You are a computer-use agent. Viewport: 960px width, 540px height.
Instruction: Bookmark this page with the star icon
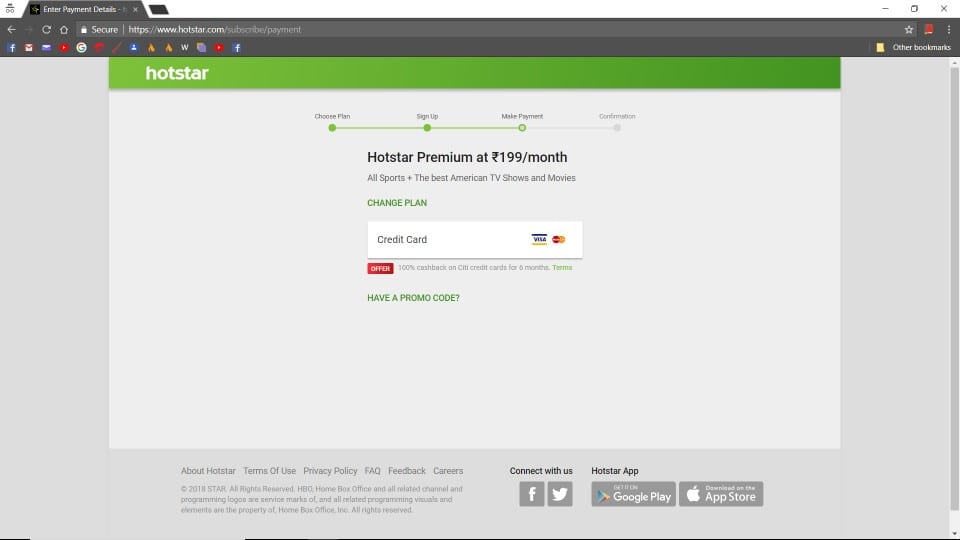tap(909, 29)
